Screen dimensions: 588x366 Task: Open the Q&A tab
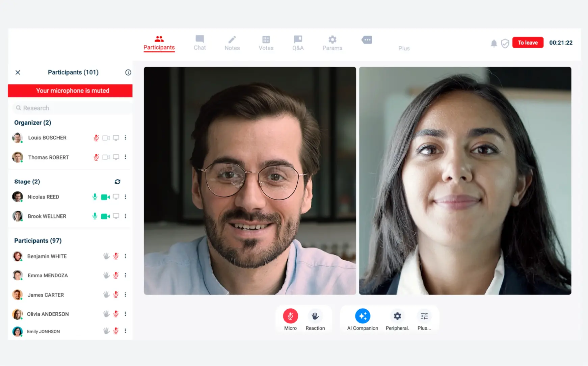point(298,43)
